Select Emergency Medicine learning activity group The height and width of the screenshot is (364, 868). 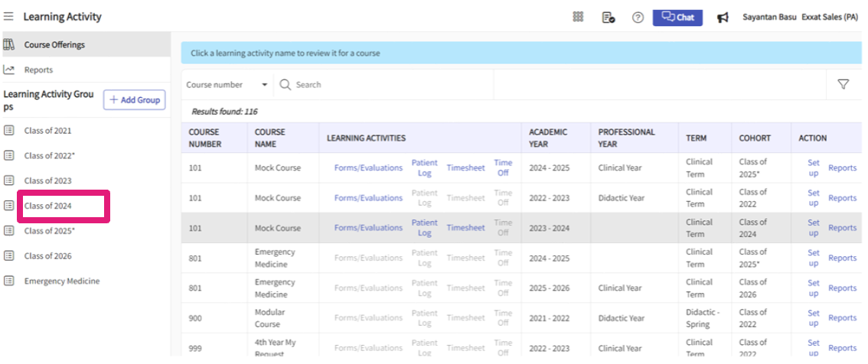[x=61, y=281]
